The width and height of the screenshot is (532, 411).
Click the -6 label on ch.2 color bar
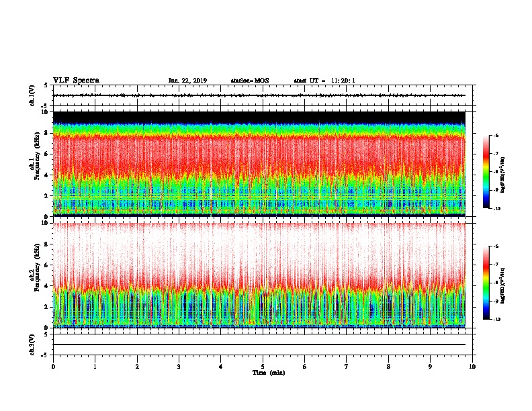pyautogui.click(x=495, y=246)
